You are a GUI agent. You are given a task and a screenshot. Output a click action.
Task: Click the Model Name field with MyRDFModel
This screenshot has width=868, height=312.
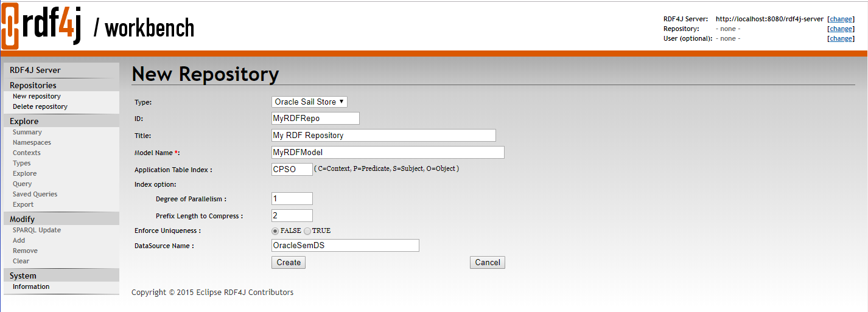(x=388, y=152)
